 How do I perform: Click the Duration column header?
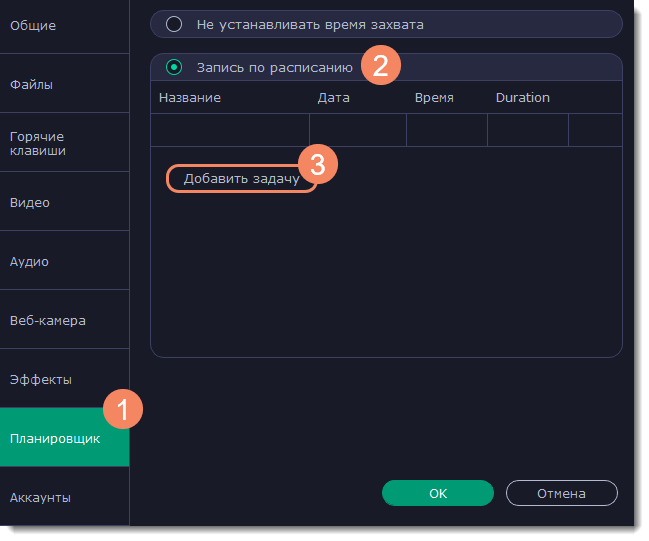522,98
